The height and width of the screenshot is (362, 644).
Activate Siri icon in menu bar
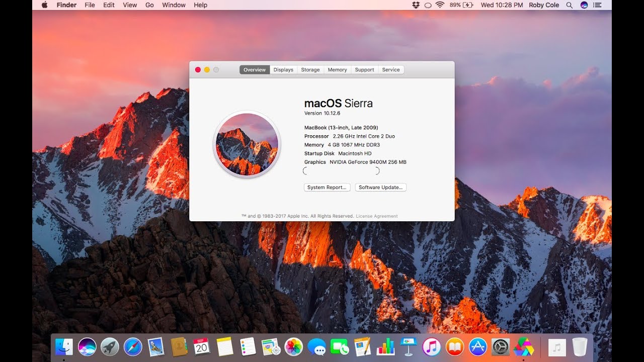click(x=584, y=5)
